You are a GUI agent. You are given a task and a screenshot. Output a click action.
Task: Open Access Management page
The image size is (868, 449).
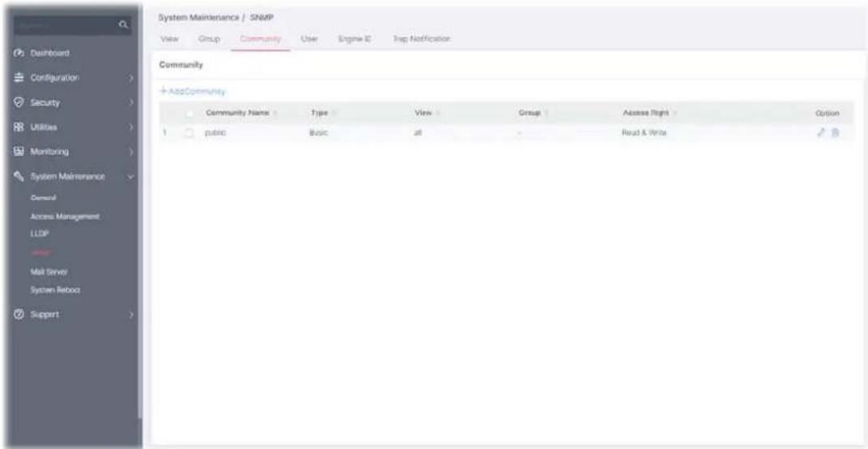click(65, 216)
